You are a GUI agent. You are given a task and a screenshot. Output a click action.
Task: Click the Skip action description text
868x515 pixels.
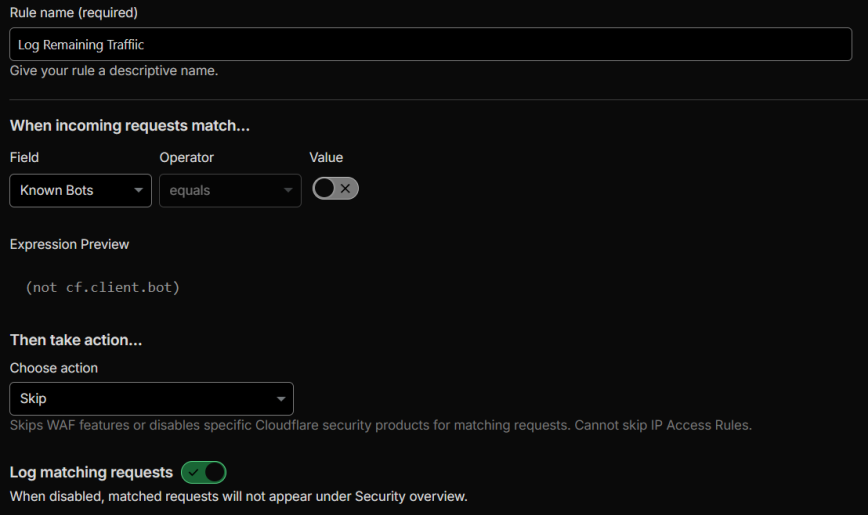(380, 425)
